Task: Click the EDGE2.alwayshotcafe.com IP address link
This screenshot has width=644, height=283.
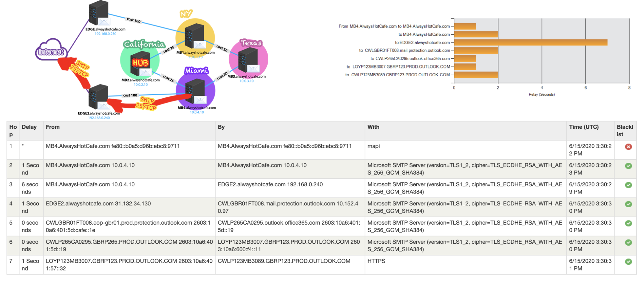Action: click(x=99, y=118)
